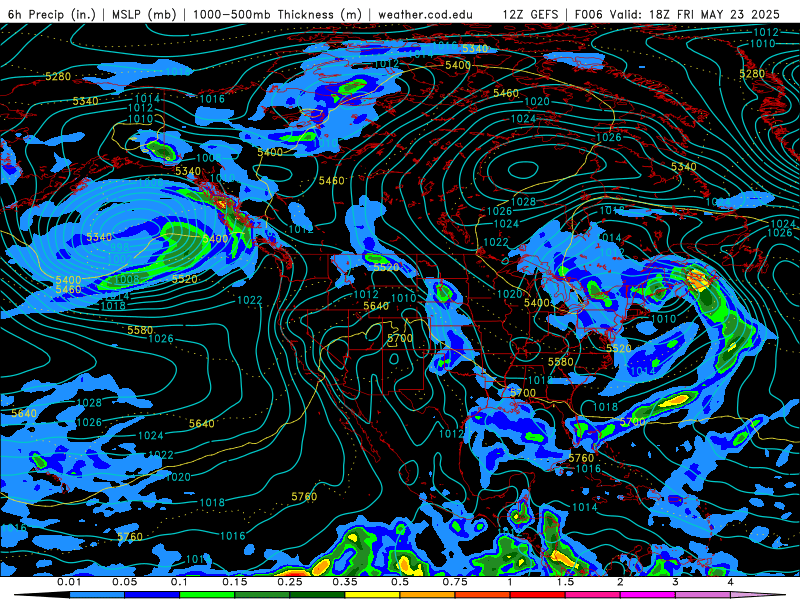The height and width of the screenshot is (600, 800).
Task: Pick the orange-red 0.75 legend swatch
Action: [x=483, y=595]
